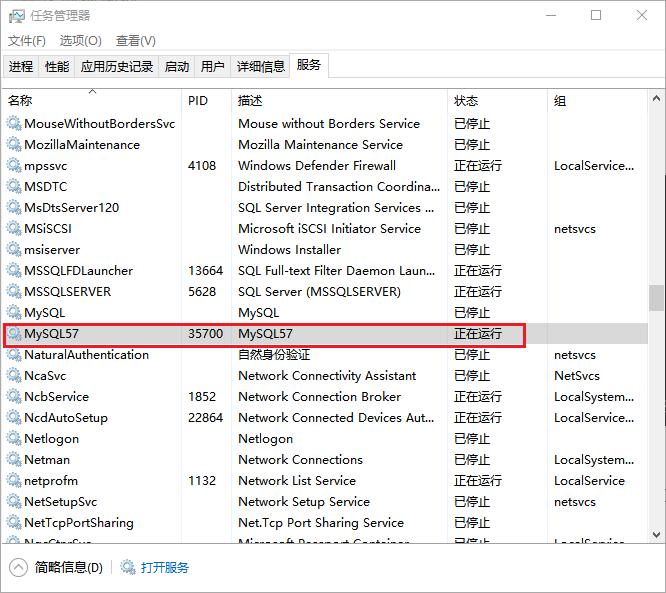This screenshot has height=593, width=666.
Task: Click the 简略信息(D) label
Action: (69, 568)
